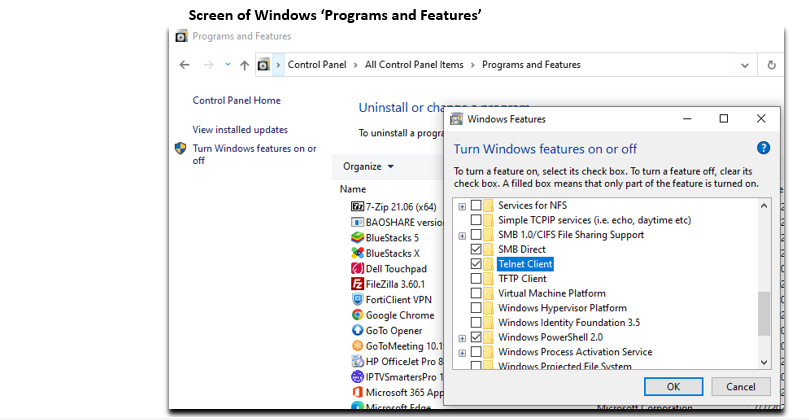Click the BlueStacks 5 icon
The image size is (809, 420).
pyautogui.click(x=357, y=238)
